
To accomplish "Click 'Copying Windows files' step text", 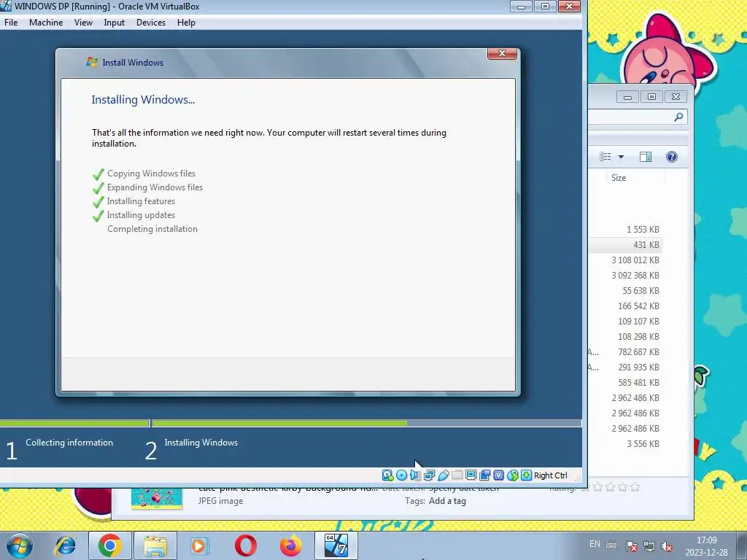I will (151, 174).
